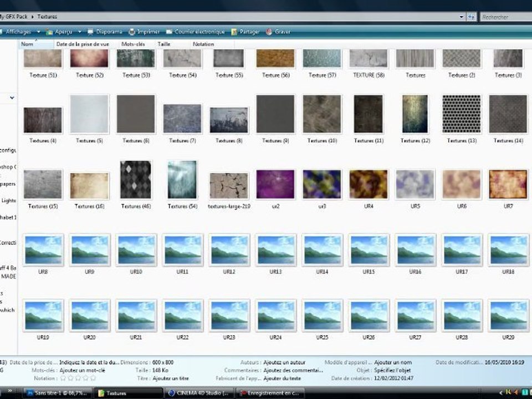
Task: Select the UR20 image icon
Action: click(x=89, y=315)
